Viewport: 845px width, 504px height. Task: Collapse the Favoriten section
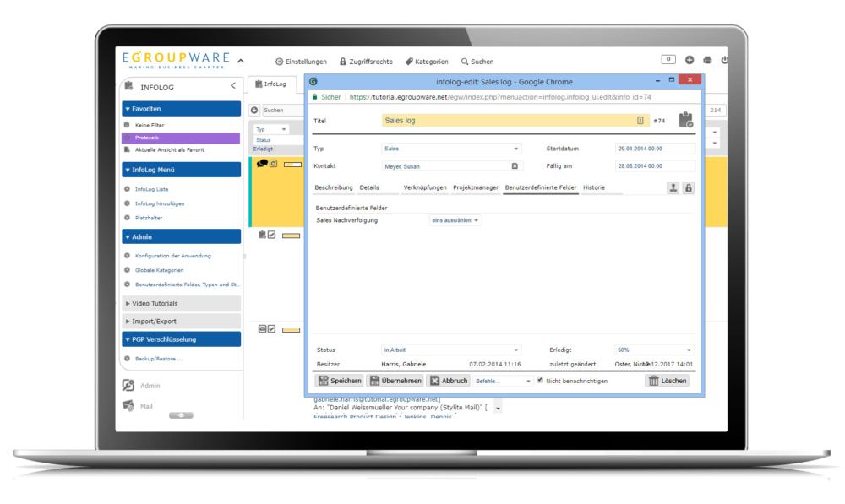coord(127,109)
